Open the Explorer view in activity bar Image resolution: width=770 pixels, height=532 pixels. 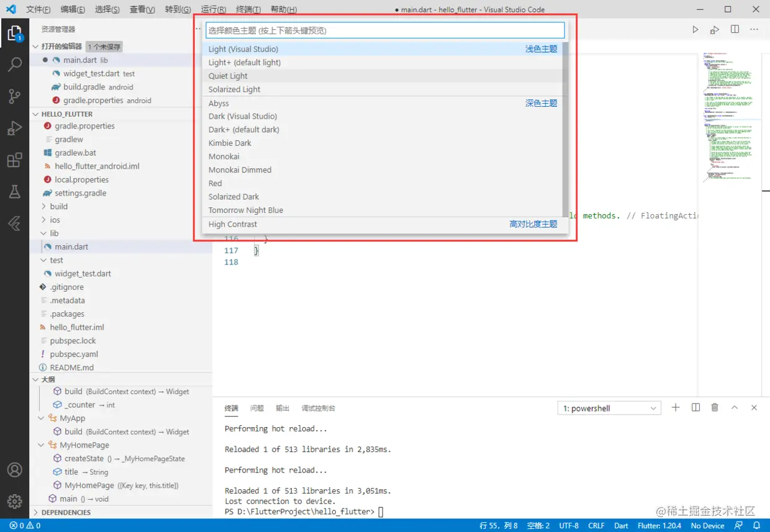14,33
